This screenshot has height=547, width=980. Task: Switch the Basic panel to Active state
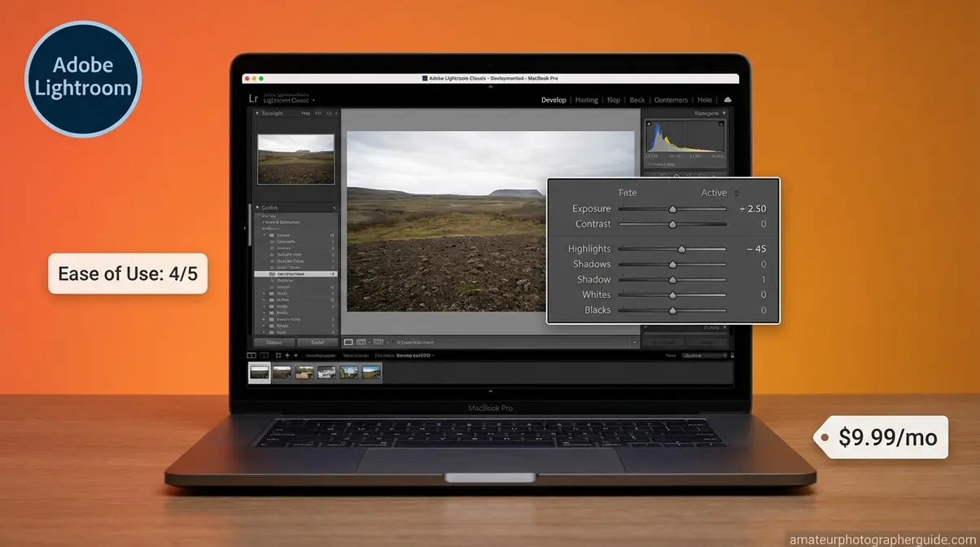714,193
